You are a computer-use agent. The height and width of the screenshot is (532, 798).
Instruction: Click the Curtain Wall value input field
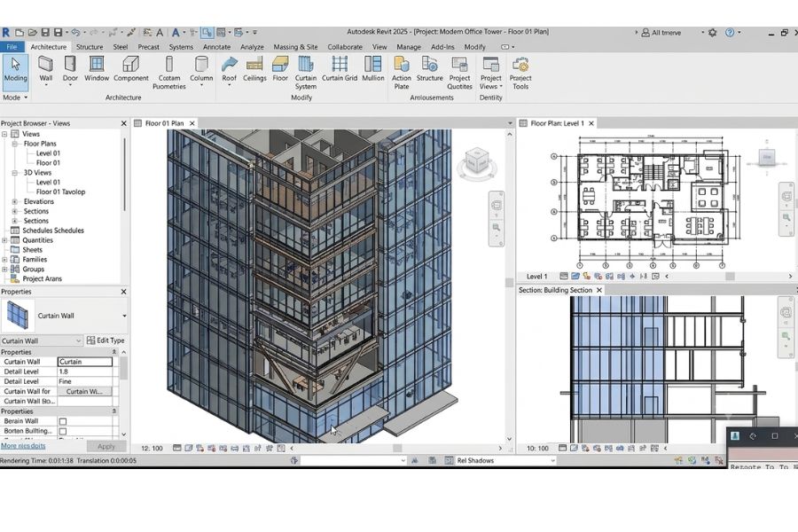pyautogui.click(x=85, y=362)
